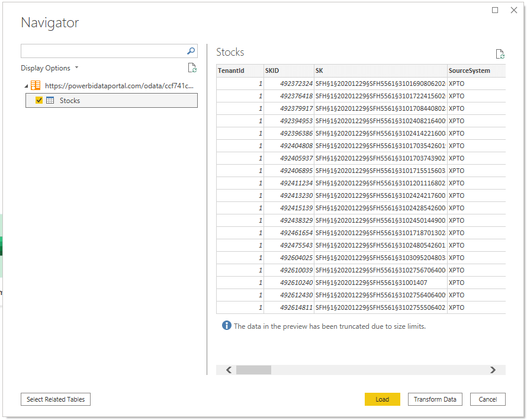The height and width of the screenshot is (420, 527).
Task: Open Transform Data in Power Query
Action: (x=435, y=399)
